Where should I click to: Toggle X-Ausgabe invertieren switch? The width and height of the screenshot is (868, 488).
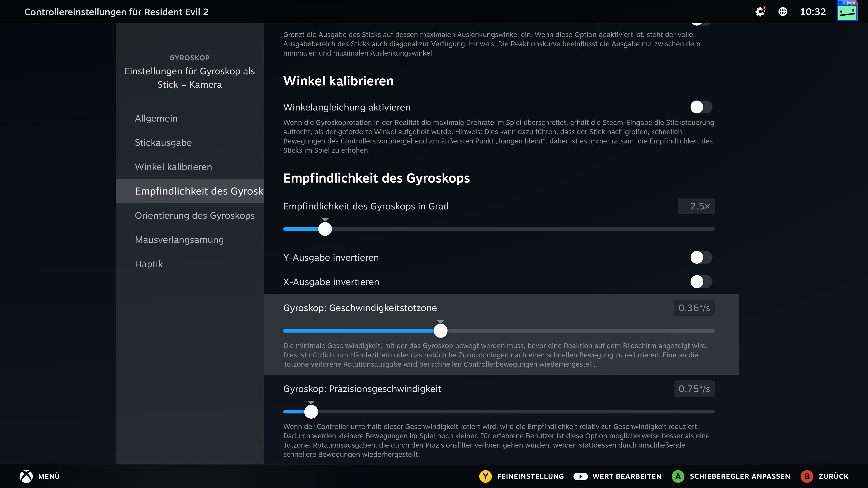pos(701,282)
